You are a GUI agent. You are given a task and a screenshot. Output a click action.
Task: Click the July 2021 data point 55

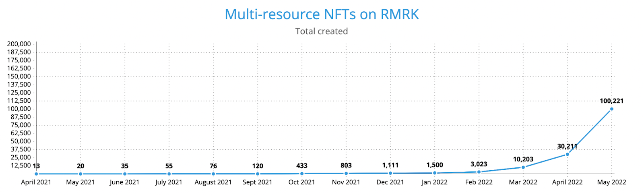pyautogui.click(x=169, y=174)
